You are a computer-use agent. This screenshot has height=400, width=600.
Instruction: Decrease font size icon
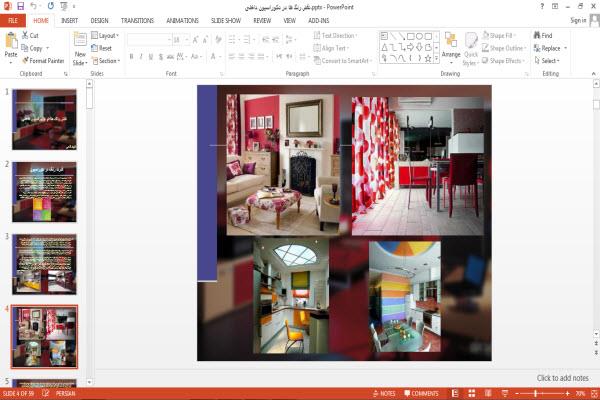pos(205,40)
